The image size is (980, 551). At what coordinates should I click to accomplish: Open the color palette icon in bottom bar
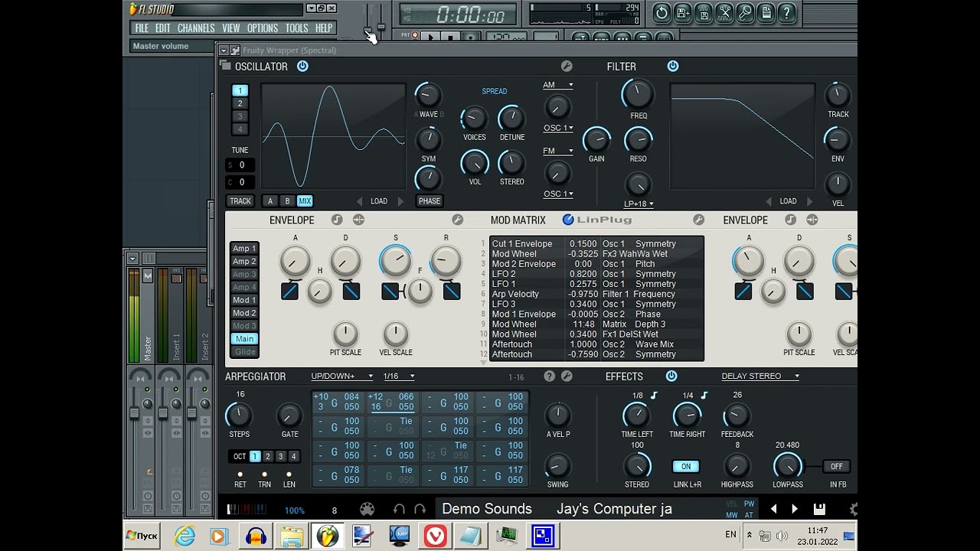pos(367,509)
